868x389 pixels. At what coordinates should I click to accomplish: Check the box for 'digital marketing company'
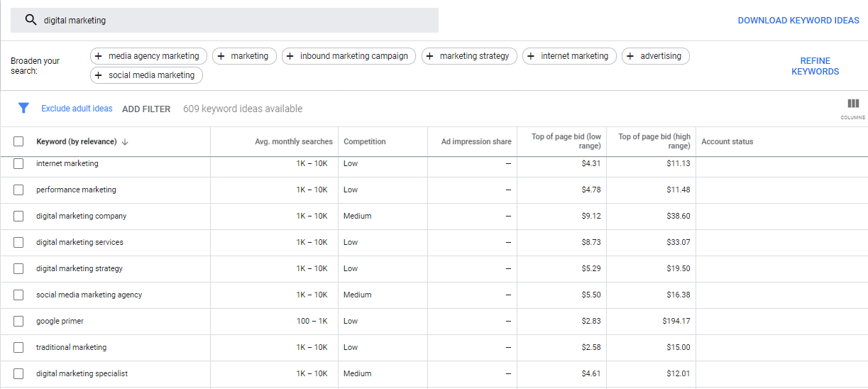(18, 216)
